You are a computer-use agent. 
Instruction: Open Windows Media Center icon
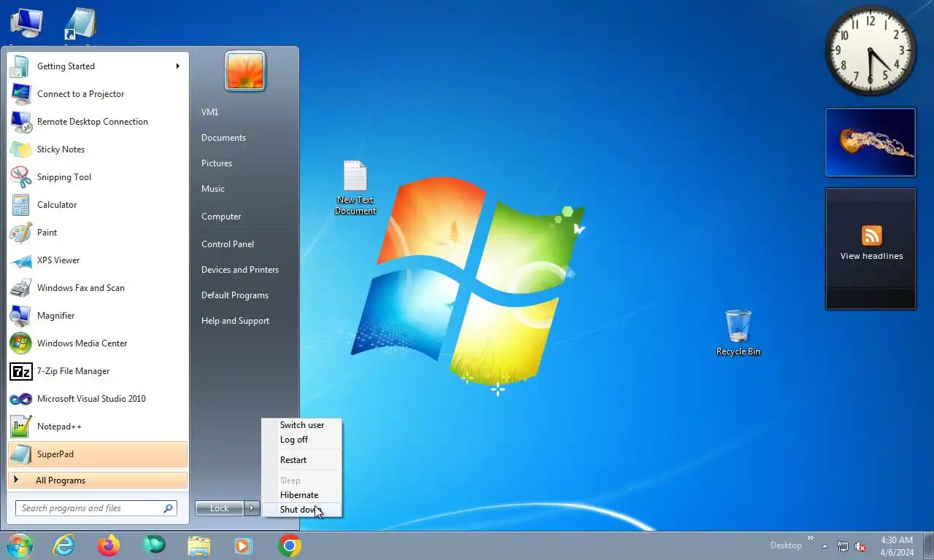pyautogui.click(x=20, y=343)
